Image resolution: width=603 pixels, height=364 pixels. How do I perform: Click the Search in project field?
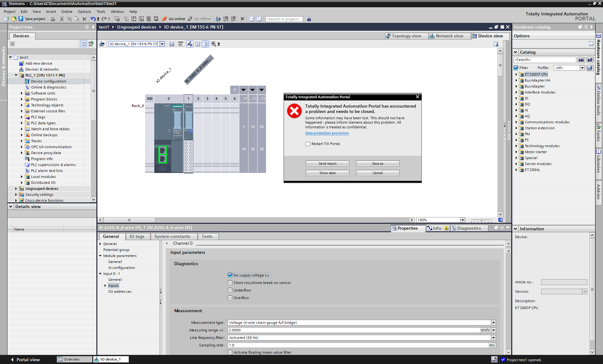tap(284, 19)
